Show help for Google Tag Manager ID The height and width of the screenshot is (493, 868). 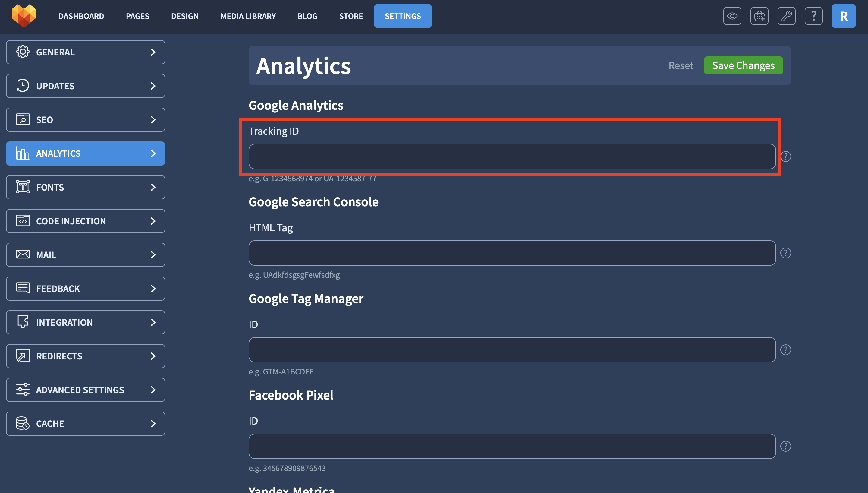click(x=785, y=350)
